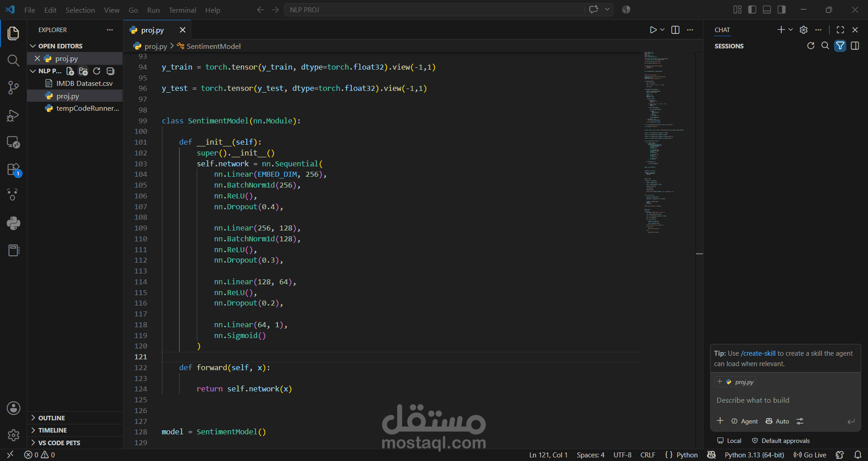Open Customize Layout options

pos(737,9)
